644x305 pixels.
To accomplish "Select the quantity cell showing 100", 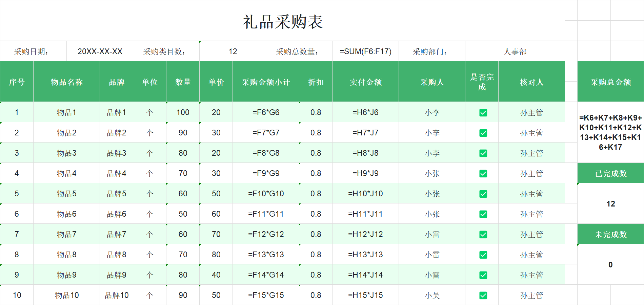I will 182,112.
